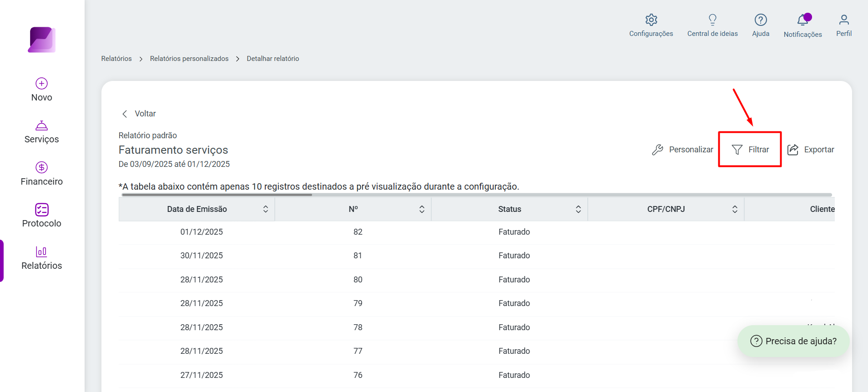This screenshot has height=392, width=868.
Task: Open the Notificações bell icon
Action: tap(803, 20)
